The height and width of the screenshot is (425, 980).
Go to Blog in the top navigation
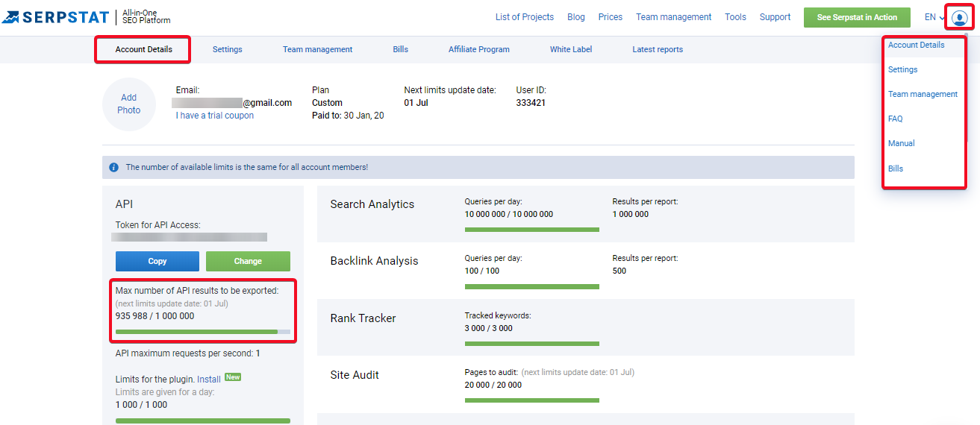pos(576,17)
